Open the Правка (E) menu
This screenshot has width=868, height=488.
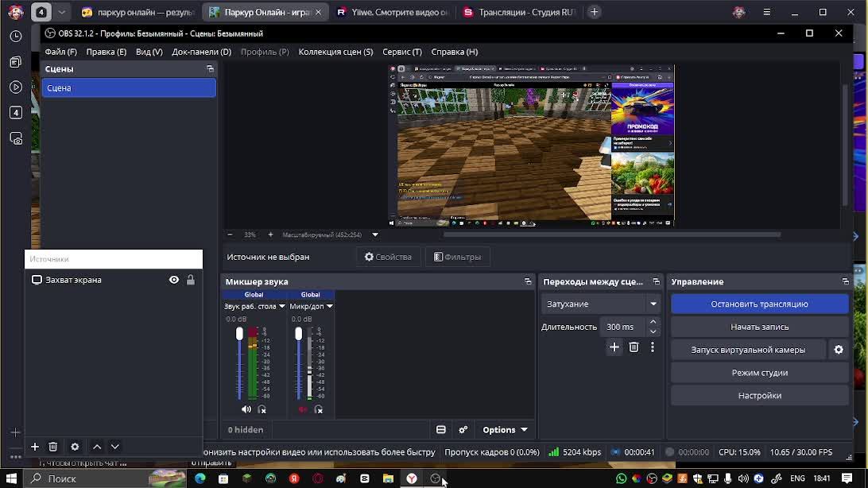click(x=106, y=52)
